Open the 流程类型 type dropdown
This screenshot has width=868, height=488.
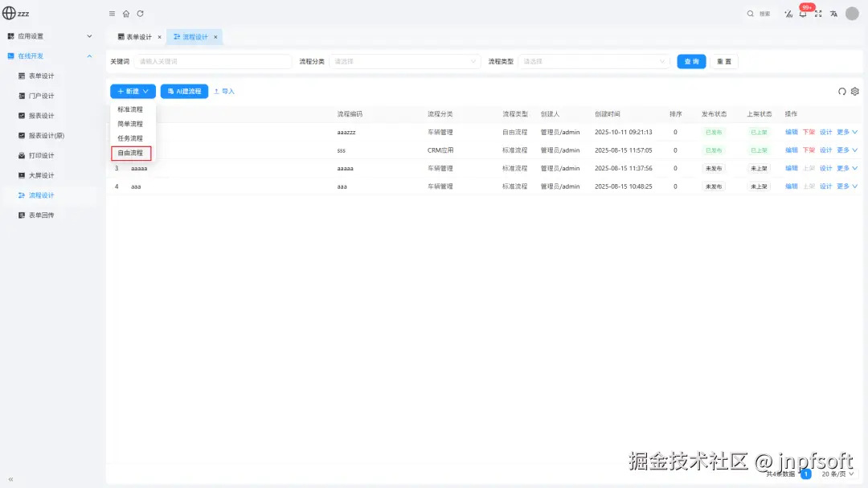coord(595,61)
